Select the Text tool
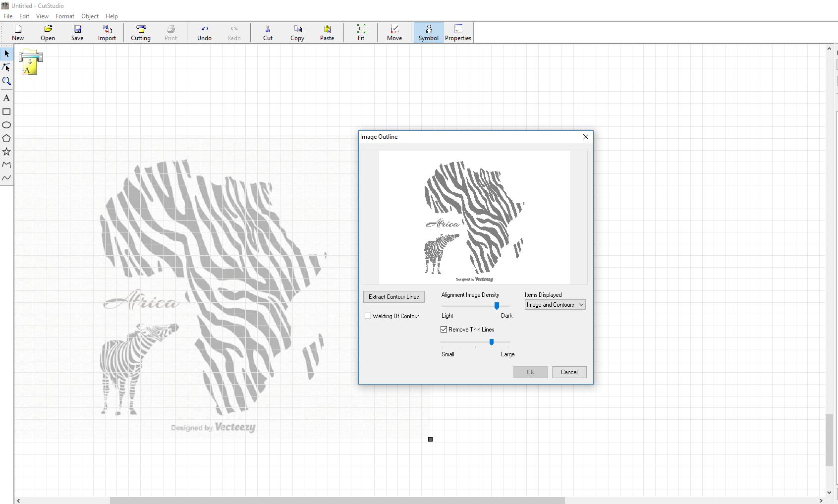Image resolution: width=838 pixels, height=504 pixels. pyautogui.click(x=6, y=98)
